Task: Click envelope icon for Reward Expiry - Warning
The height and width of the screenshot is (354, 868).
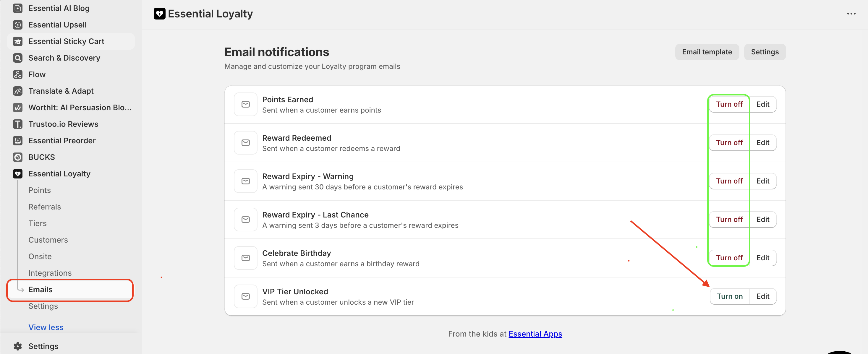Action: click(x=245, y=181)
